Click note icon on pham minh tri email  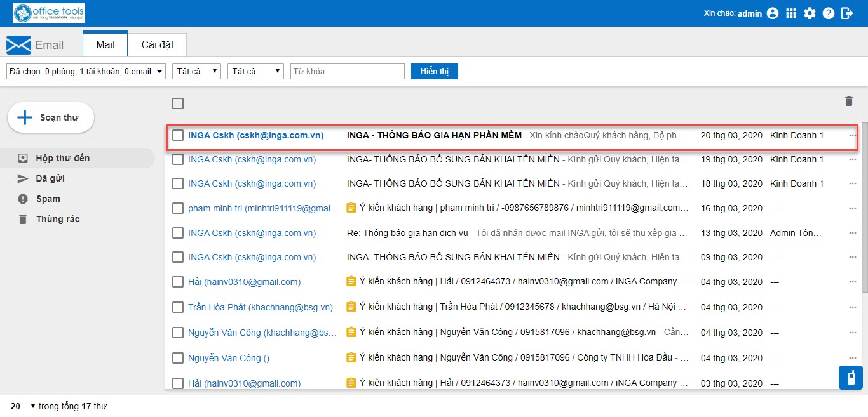pyautogui.click(x=351, y=208)
